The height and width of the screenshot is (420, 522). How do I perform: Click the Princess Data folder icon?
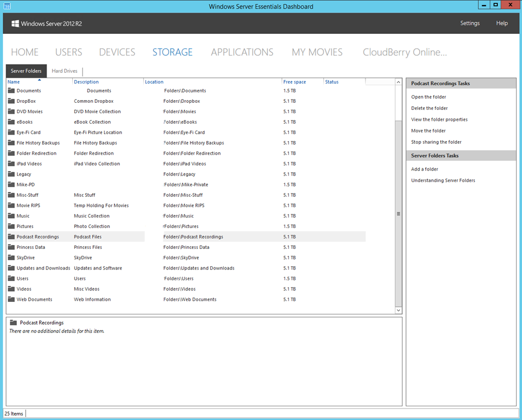[11, 247]
